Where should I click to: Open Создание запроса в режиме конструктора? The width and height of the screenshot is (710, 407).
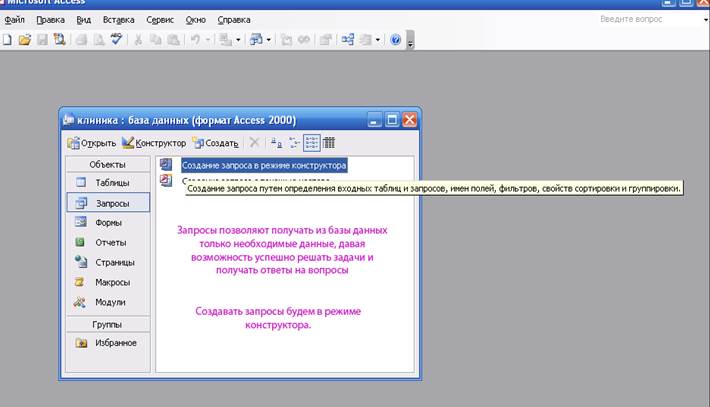(x=263, y=165)
